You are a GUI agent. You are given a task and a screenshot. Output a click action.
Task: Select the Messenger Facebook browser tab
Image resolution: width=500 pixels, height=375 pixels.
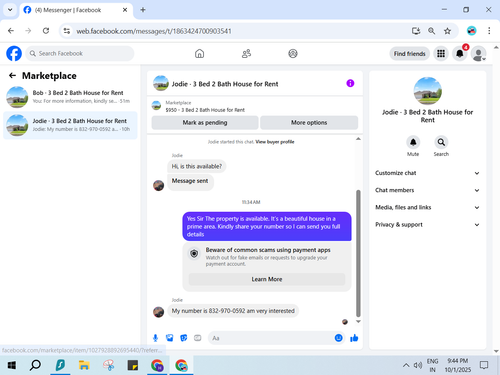pyautogui.click(x=76, y=10)
